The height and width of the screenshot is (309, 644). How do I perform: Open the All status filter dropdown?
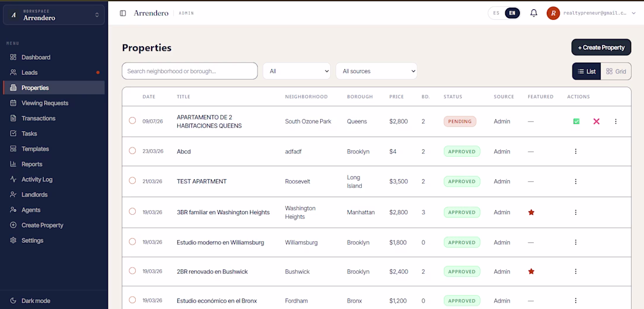point(297,71)
